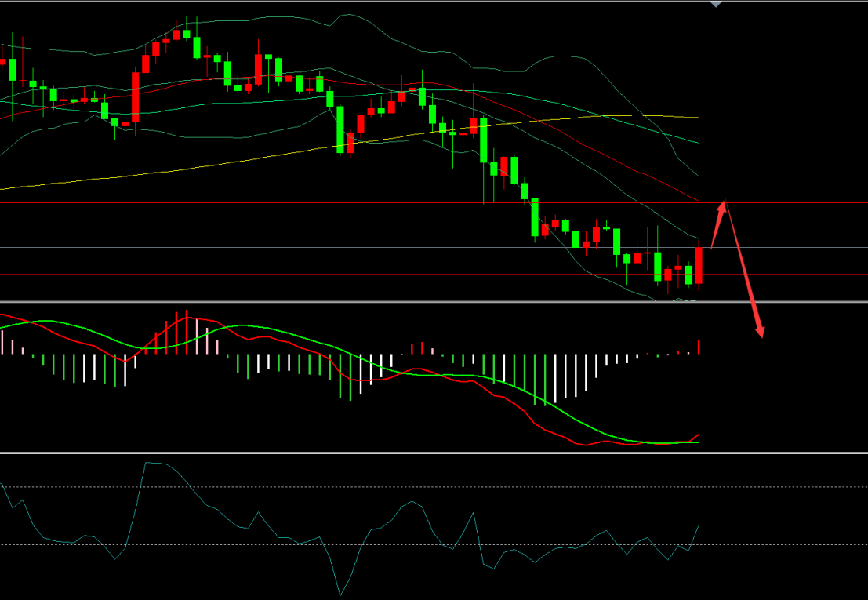Screen dimensions: 868x600
Task: Select the lower red horizontal support line
Action: click(x=434, y=274)
